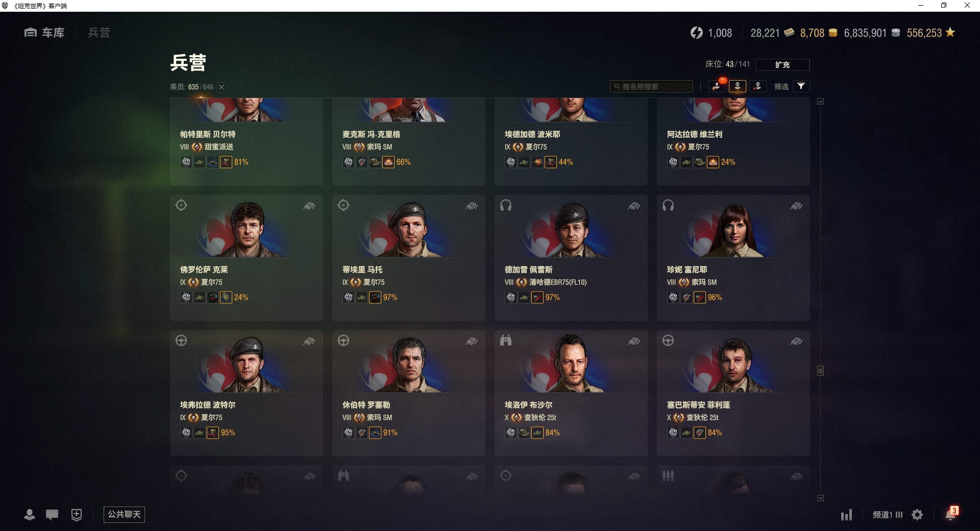Select the 兵营 barracks tab
The height and width of the screenshot is (531, 980).
point(99,33)
